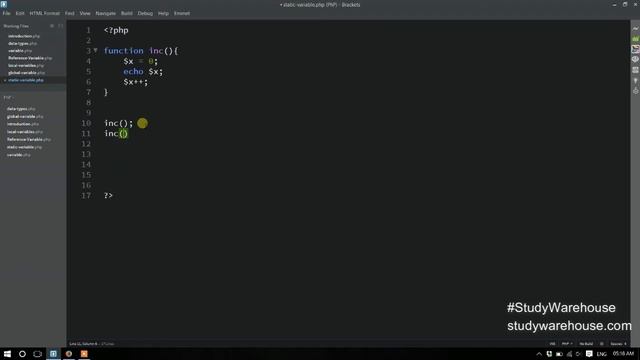The height and width of the screenshot is (360, 640).
Task: Open the project folder dropdown in sidebar
Action: tap(9, 97)
